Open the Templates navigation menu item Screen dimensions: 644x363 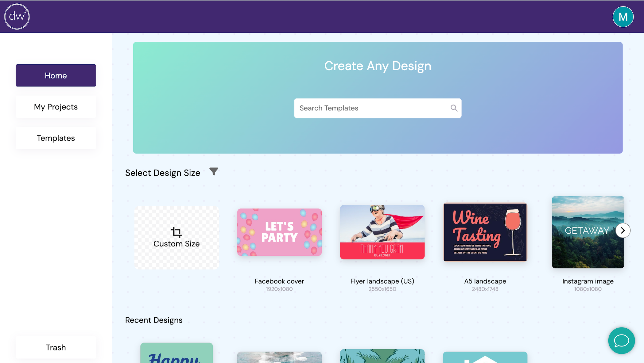click(56, 138)
